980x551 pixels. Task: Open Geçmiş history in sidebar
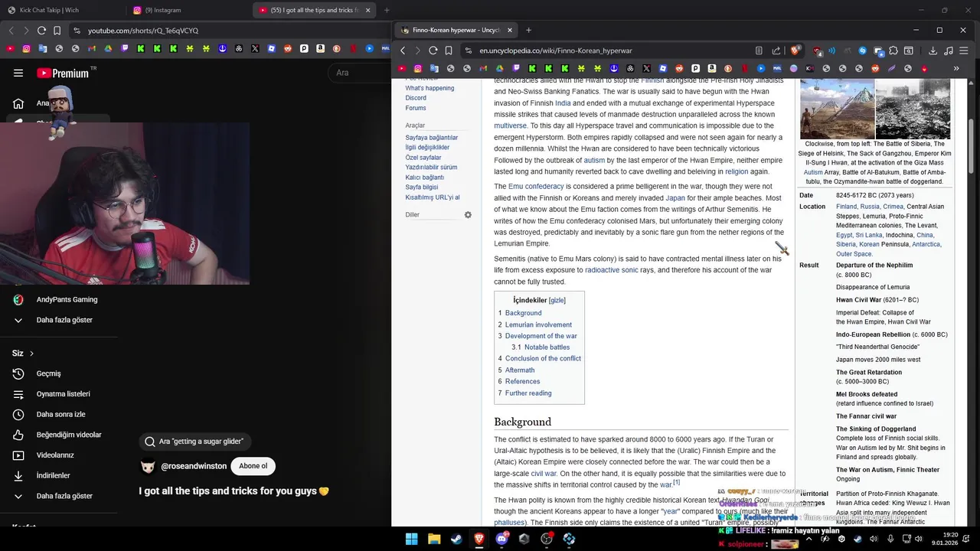point(48,373)
